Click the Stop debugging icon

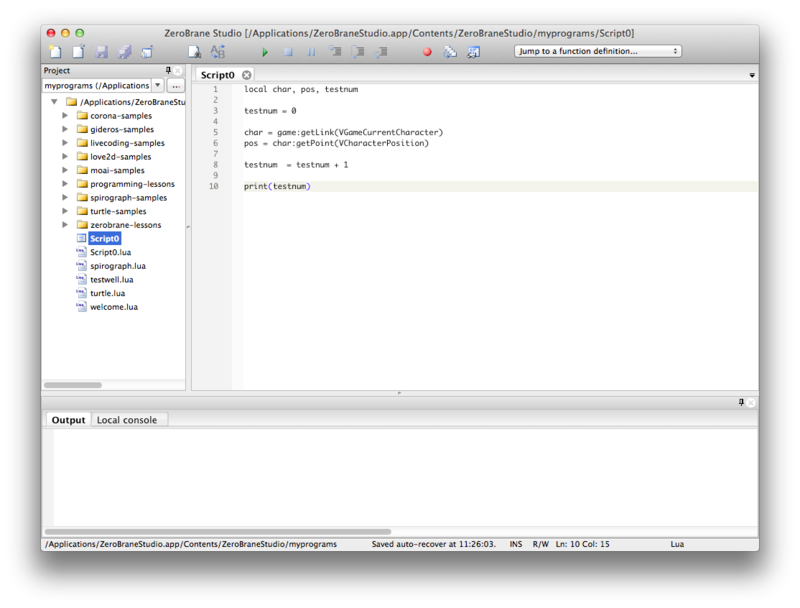(289, 51)
